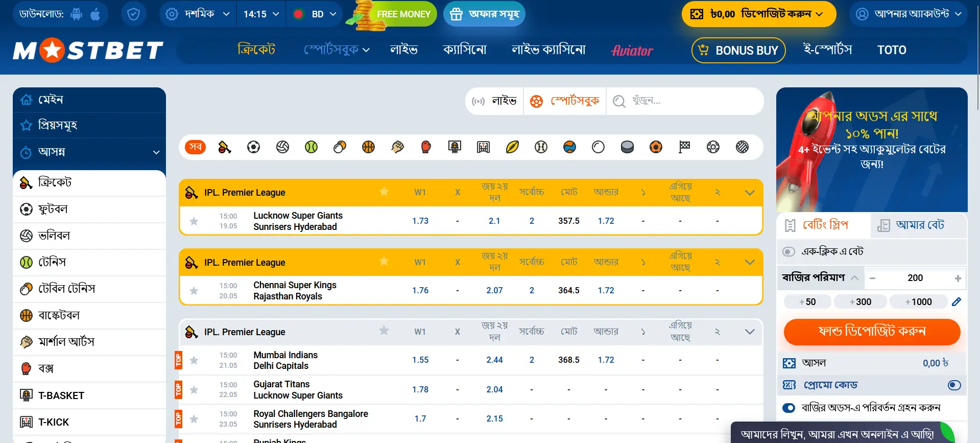The image size is (980, 443).
Task: Click the search field in sportsbook bar
Action: point(685,101)
